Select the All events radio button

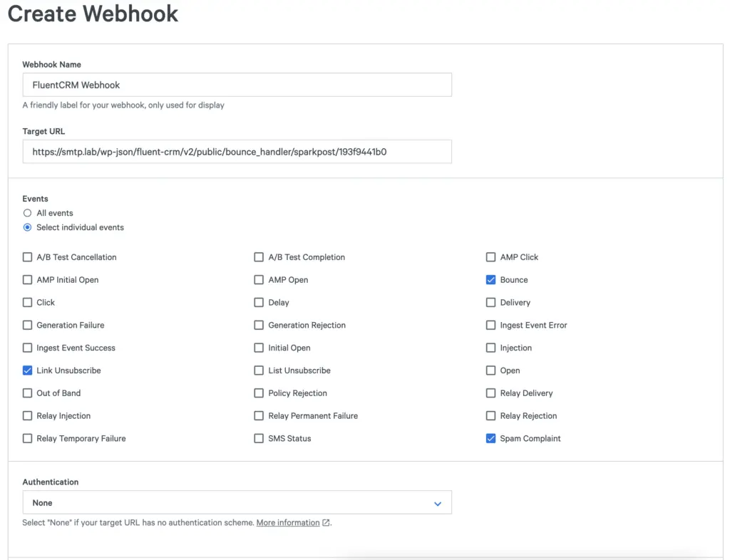point(28,213)
